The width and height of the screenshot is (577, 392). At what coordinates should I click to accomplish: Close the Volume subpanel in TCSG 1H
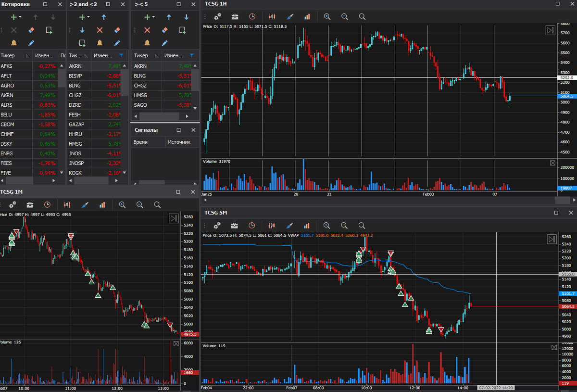[x=552, y=163]
